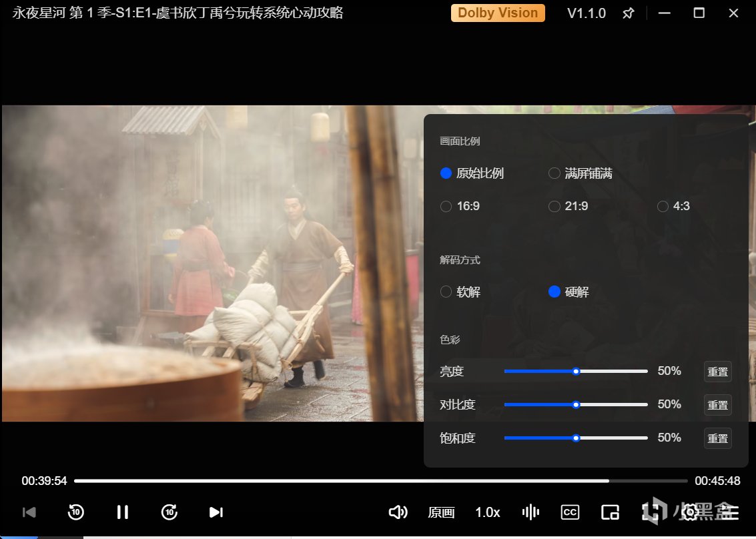This screenshot has height=539, width=756.
Task: Select 满屏铺满 aspect ratio
Action: pos(581,173)
